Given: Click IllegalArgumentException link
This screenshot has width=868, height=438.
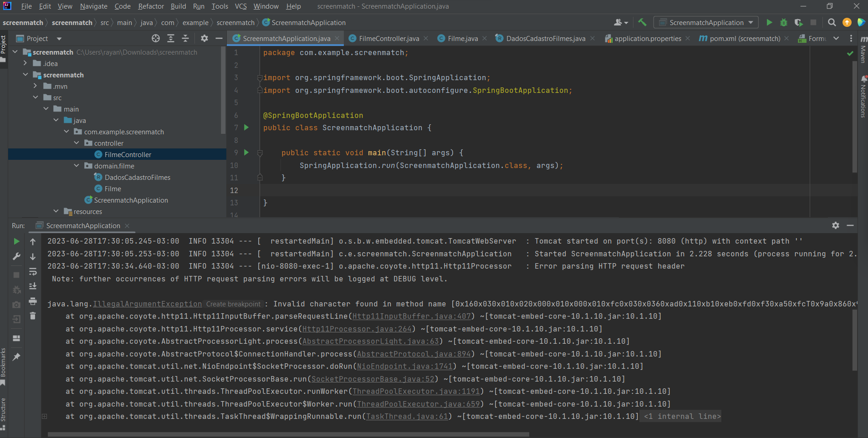Looking at the screenshot, I should (x=148, y=304).
